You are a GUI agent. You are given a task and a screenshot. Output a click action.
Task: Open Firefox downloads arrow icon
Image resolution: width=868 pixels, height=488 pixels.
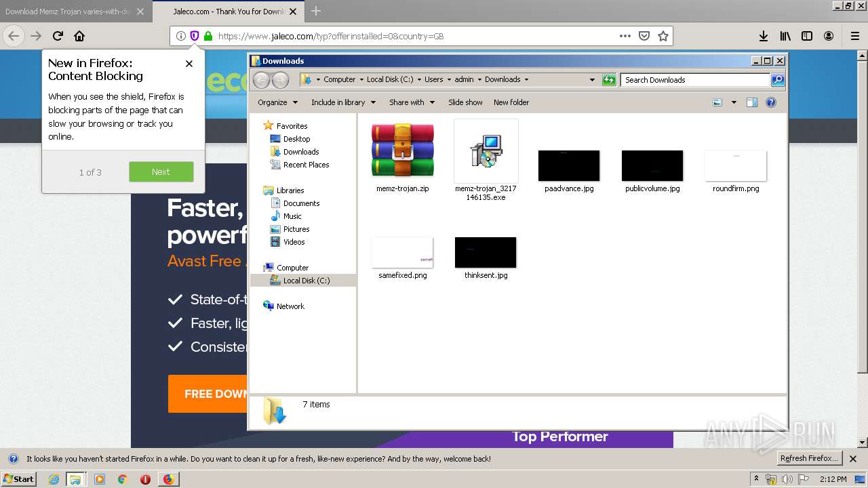coord(763,36)
